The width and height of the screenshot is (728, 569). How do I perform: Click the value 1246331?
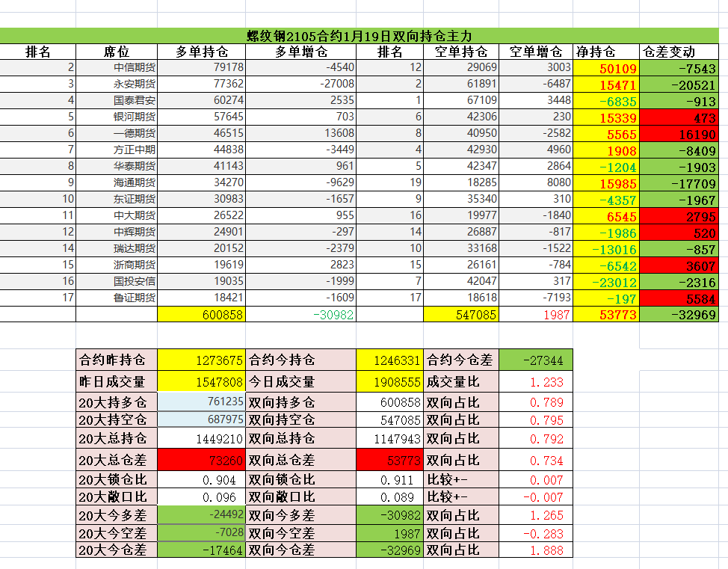(389, 360)
